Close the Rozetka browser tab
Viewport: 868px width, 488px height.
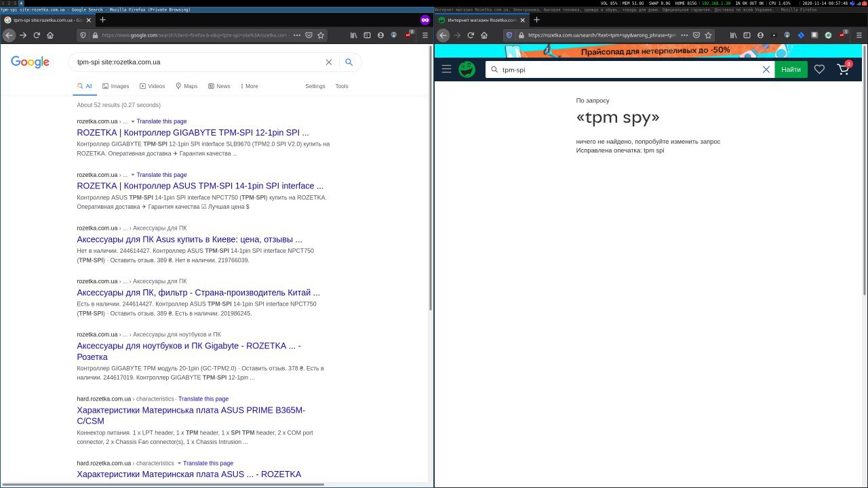(x=522, y=20)
